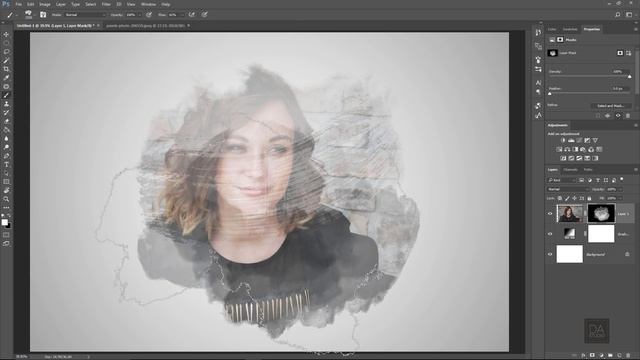The width and height of the screenshot is (640, 360).
Task: Select the Eyedropper tool
Action: click(x=6, y=78)
